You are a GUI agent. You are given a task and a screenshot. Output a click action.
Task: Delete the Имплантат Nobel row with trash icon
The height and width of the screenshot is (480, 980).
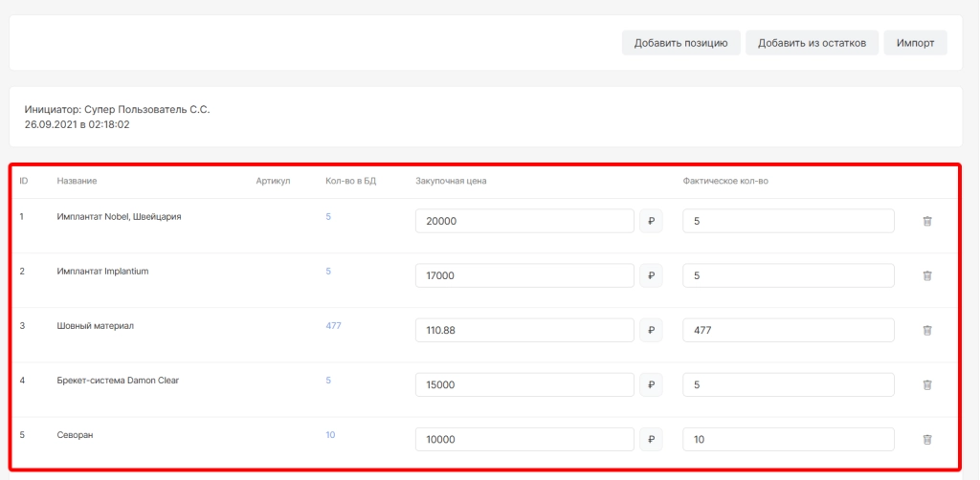coord(926,221)
